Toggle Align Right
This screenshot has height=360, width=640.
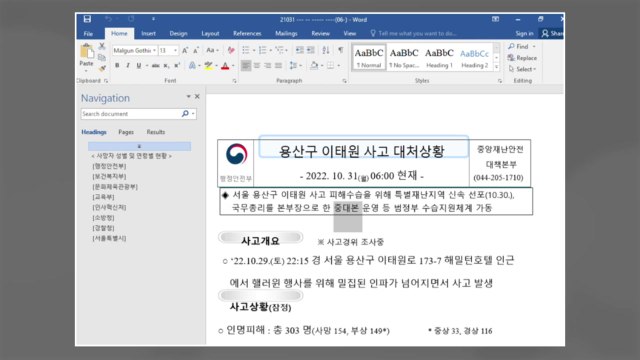pyautogui.click(x=268, y=65)
